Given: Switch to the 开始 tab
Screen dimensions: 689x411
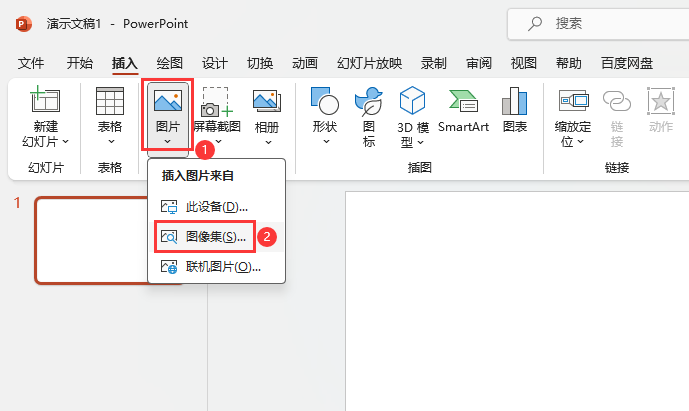Looking at the screenshot, I should (x=80, y=63).
